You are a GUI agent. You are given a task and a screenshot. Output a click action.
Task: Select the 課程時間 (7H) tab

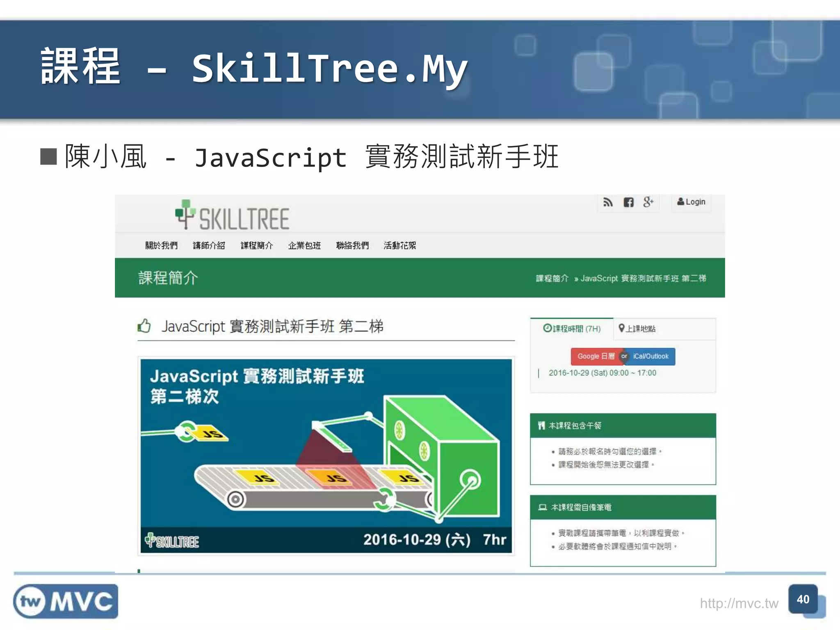click(x=572, y=329)
